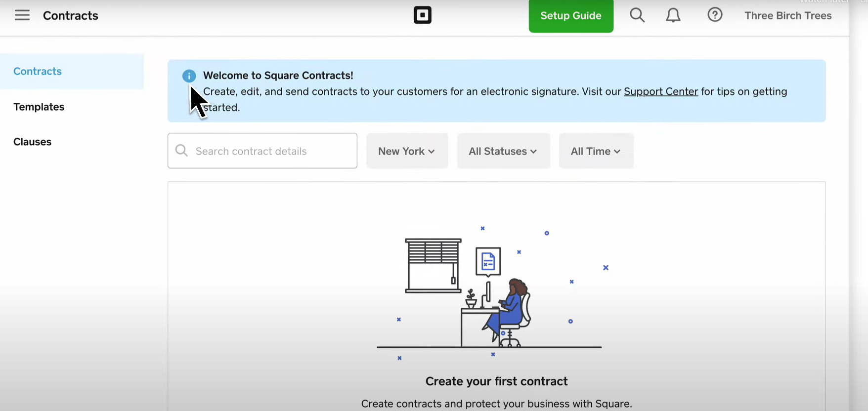Open the Support Center link
This screenshot has width=868, height=411.
point(661,91)
